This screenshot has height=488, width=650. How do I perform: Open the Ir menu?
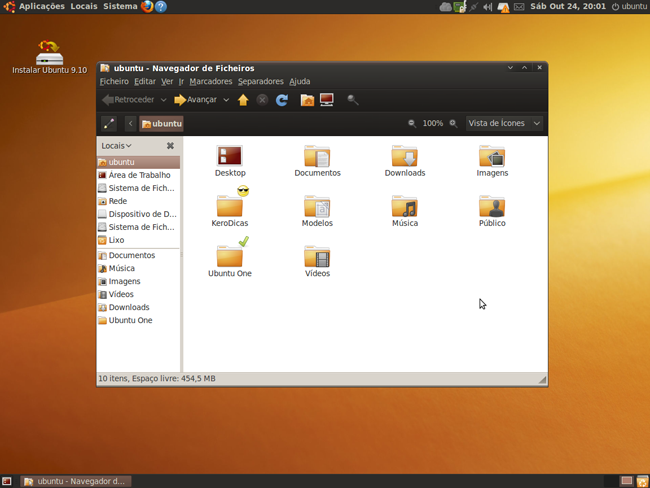click(181, 82)
